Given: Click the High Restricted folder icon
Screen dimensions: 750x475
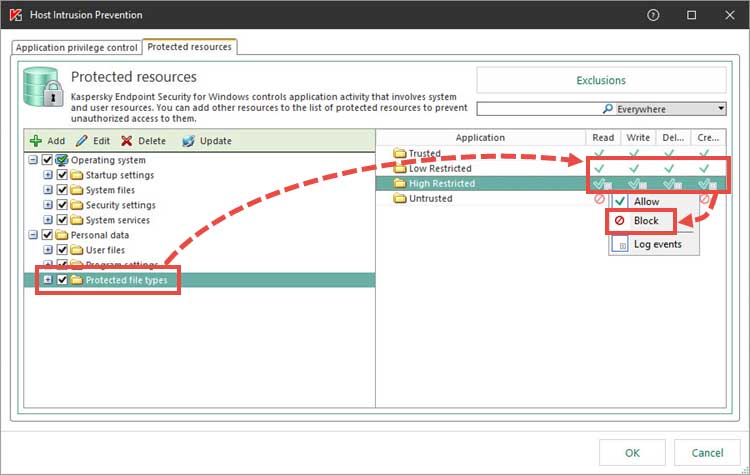Looking at the screenshot, I should tap(399, 183).
